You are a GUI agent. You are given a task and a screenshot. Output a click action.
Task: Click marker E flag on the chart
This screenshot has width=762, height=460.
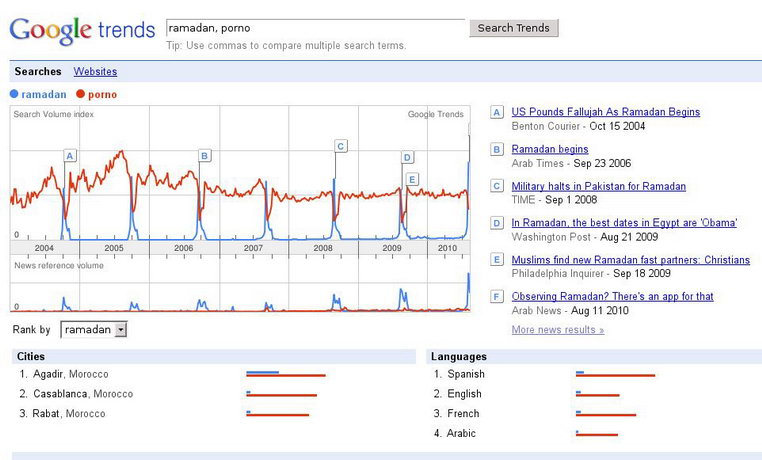click(412, 180)
